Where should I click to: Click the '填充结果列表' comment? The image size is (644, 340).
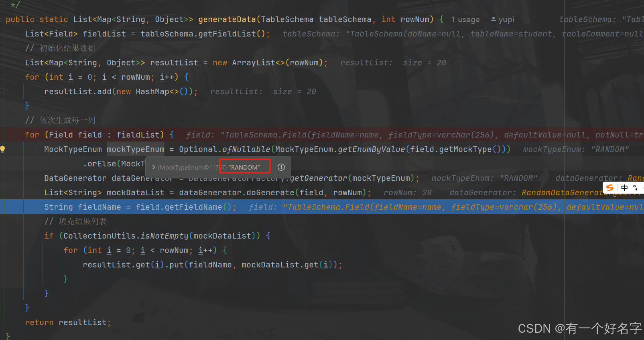[83, 221]
